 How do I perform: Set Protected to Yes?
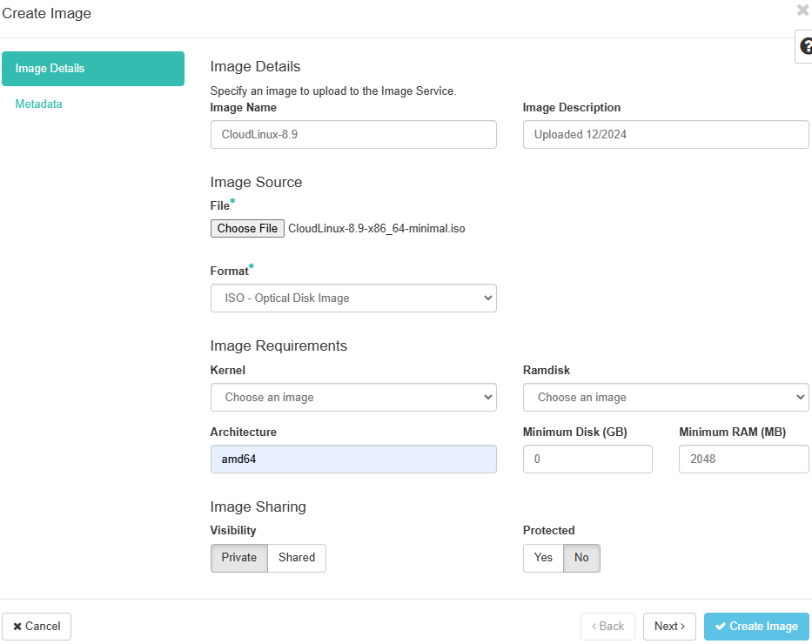tap(543, 558)
